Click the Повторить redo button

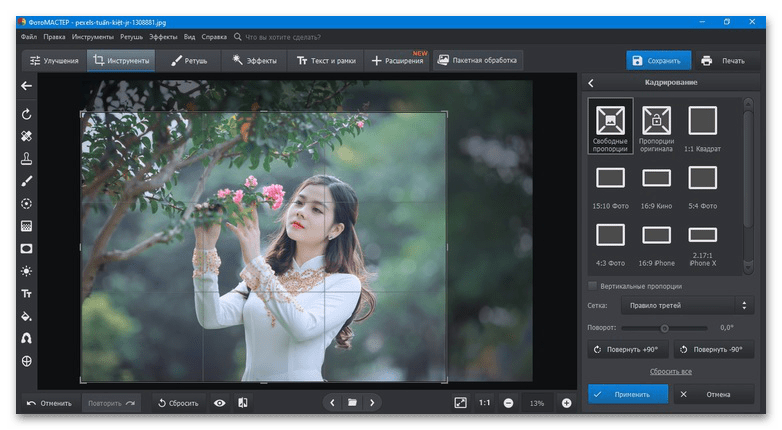(111, 403)
